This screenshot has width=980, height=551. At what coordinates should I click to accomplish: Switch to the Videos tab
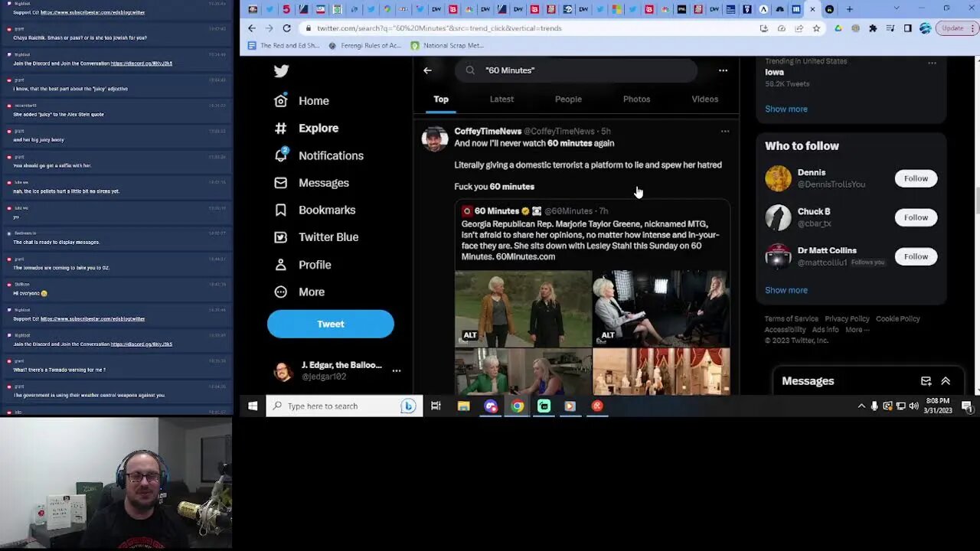click(704, 99)
